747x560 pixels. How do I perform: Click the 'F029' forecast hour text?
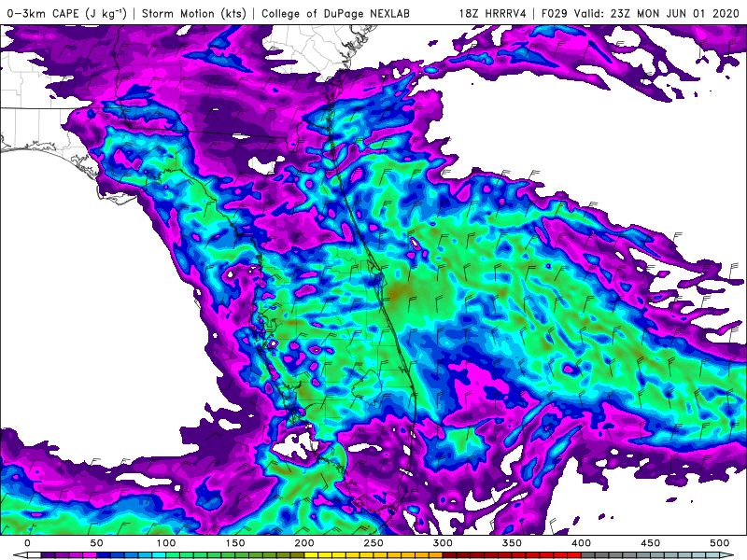coord(554,14)
